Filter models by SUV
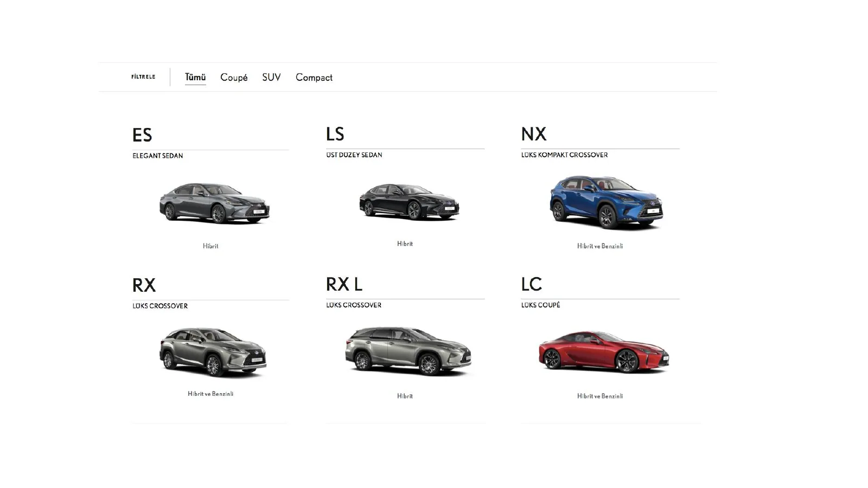This screenshot has width=868, height=488. (271, 77)
